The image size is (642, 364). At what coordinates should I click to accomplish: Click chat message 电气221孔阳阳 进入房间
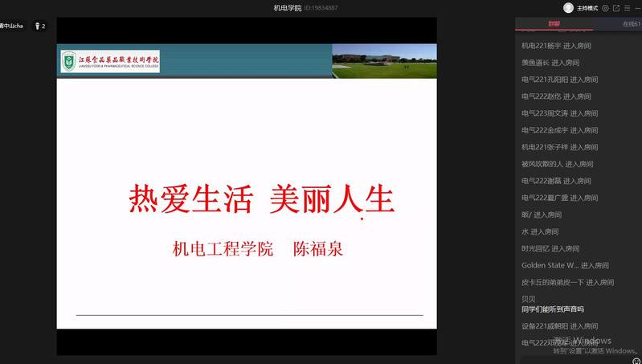[x=560, y=80]
